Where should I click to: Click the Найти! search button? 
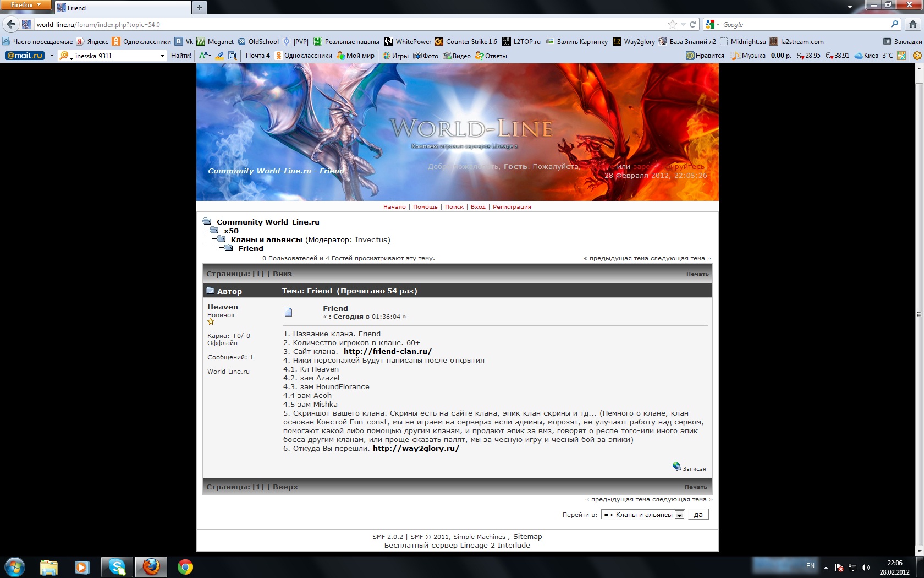(x=181, y=56)
